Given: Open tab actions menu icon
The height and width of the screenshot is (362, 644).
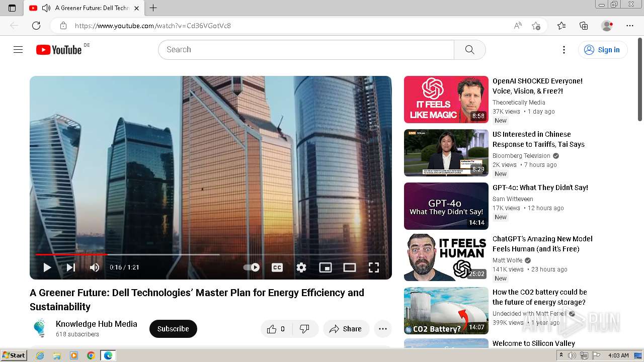Looking at the screenshot, I should 12,8.
